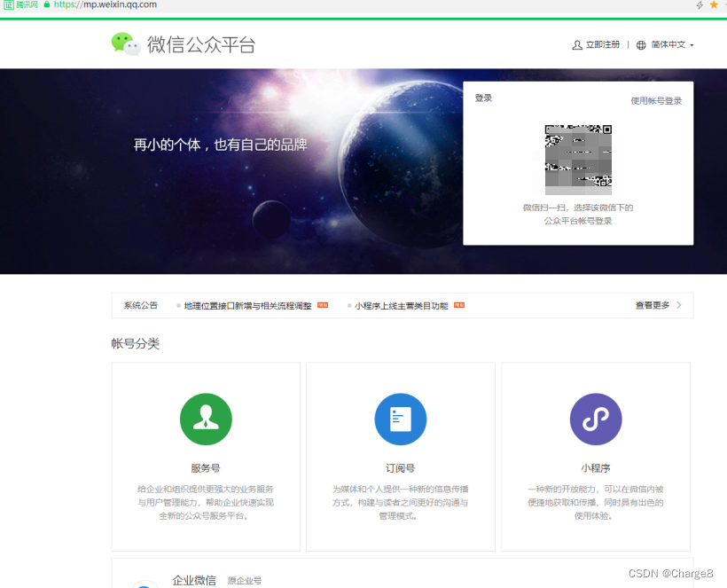Click the purple 小程序 icon
727x588 pixels.
tap(596, 419)
